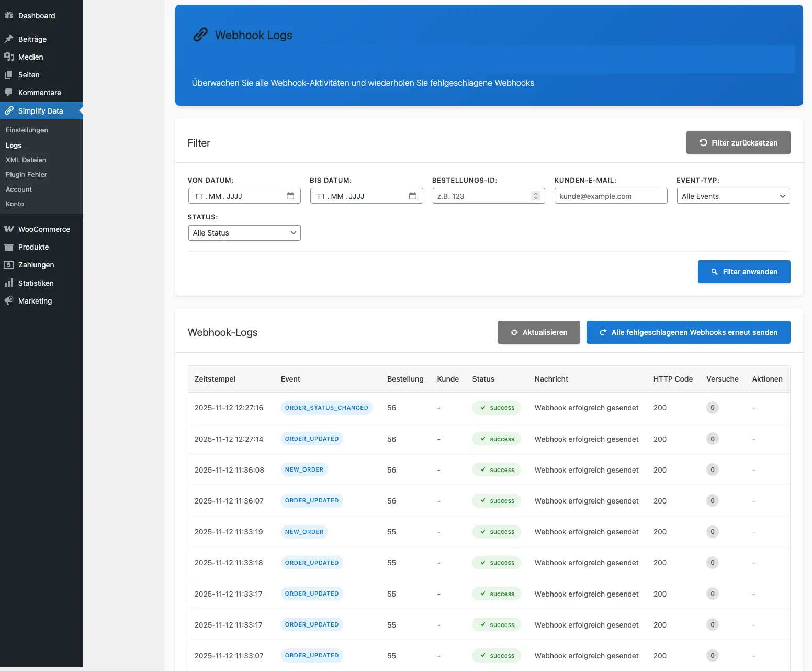Click the Zahlungen payments icon
812x671 pixels.
(9, 265)
